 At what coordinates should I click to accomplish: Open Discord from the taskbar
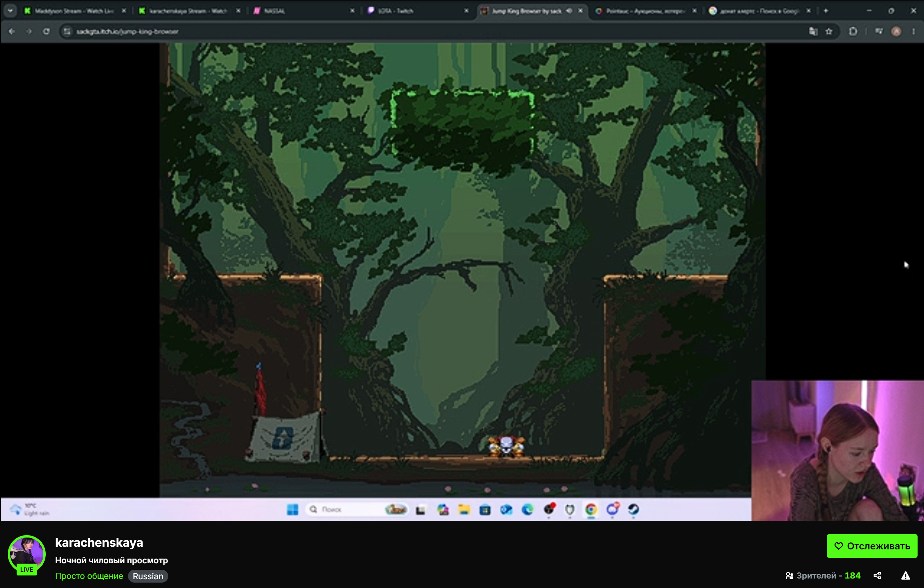pyautogui.click(x=613, y=509)
